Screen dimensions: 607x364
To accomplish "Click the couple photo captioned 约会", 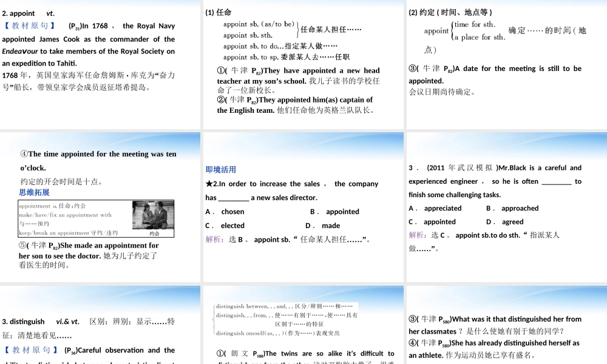I will click(153, 216).
